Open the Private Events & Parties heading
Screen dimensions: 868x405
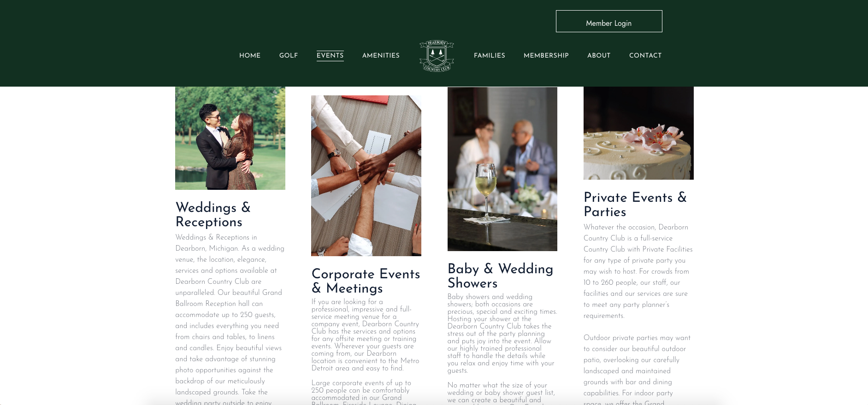coord(635,204)
